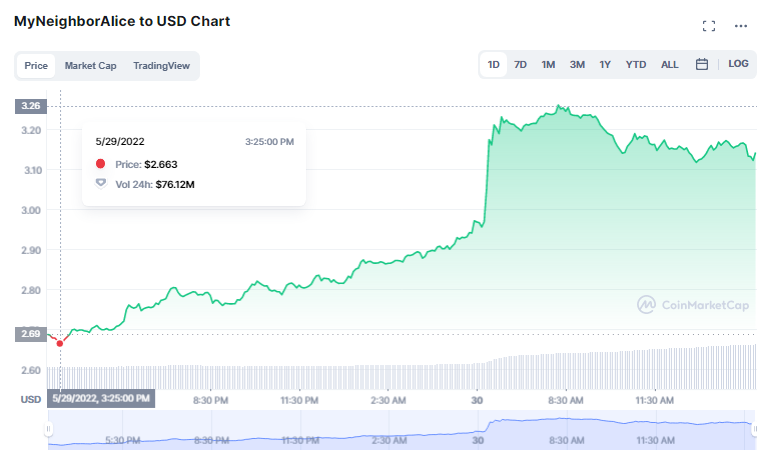Select the 1M time range
This screenshot has width=776, height=458.
(548, 64)
